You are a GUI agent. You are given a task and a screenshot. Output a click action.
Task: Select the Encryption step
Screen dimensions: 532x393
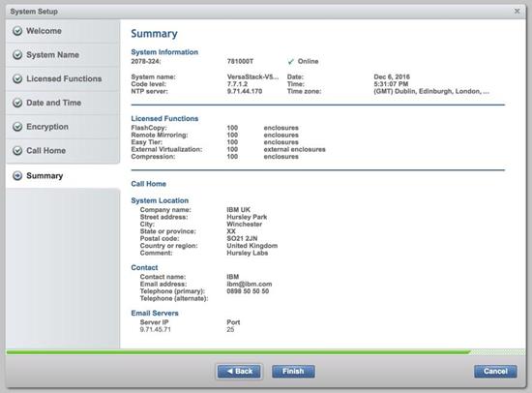[63, 127]
